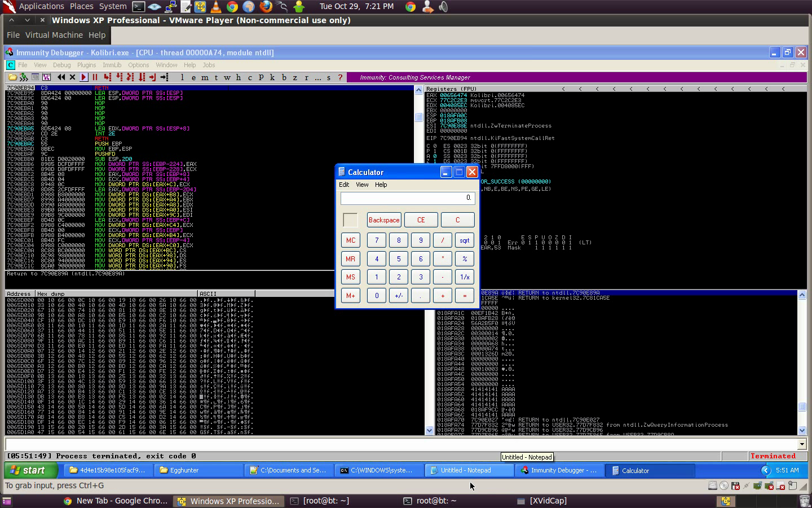Launch VLC from the top panel

coord(216,7)
